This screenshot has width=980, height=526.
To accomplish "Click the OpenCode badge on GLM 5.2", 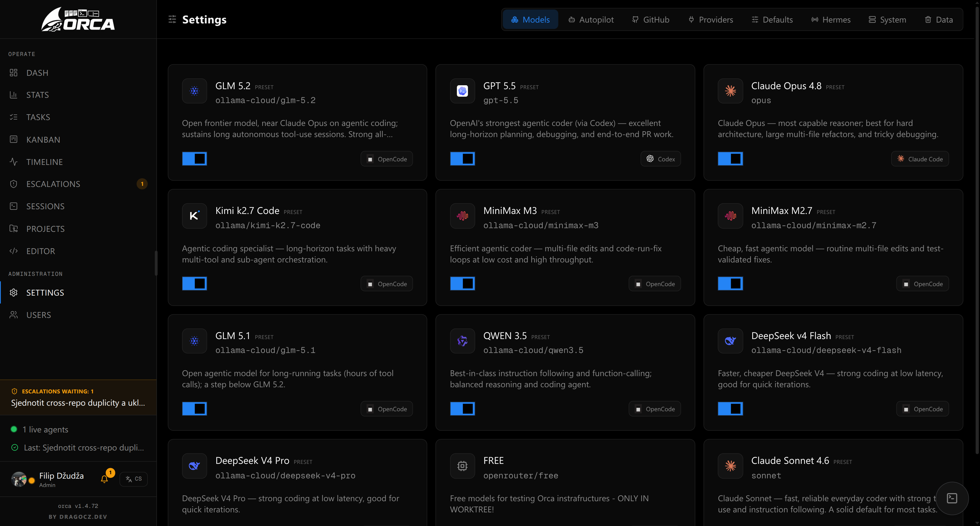I will [x=386, y=159].
